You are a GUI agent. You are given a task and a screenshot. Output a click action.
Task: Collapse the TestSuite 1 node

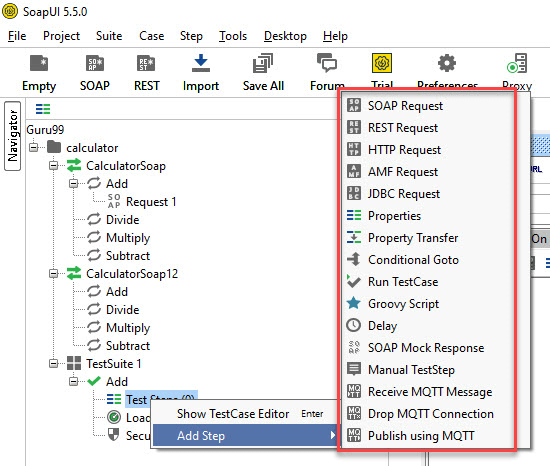coord(53,363)
